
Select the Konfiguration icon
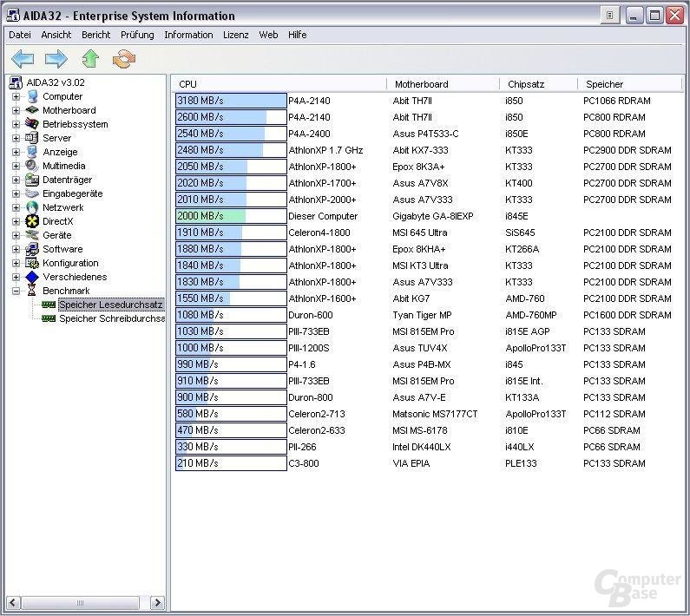click(x=32, y=263)
